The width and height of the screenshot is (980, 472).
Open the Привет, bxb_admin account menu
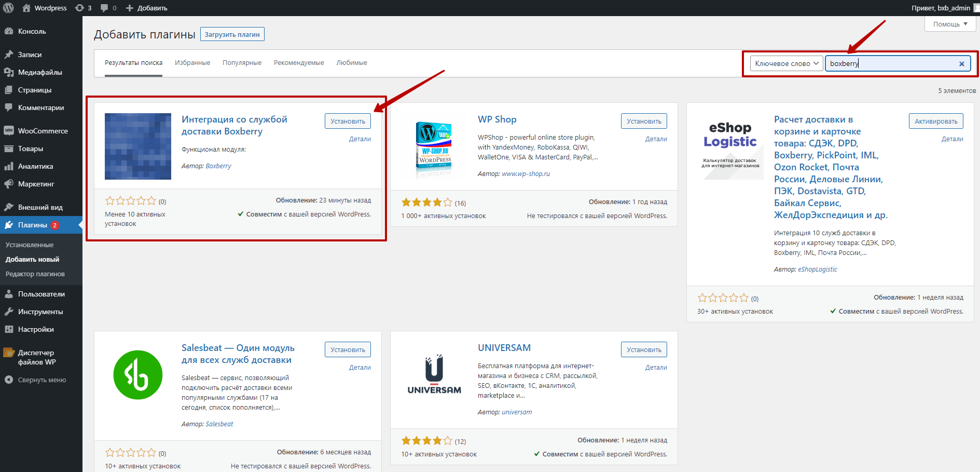tap(944, 8)
